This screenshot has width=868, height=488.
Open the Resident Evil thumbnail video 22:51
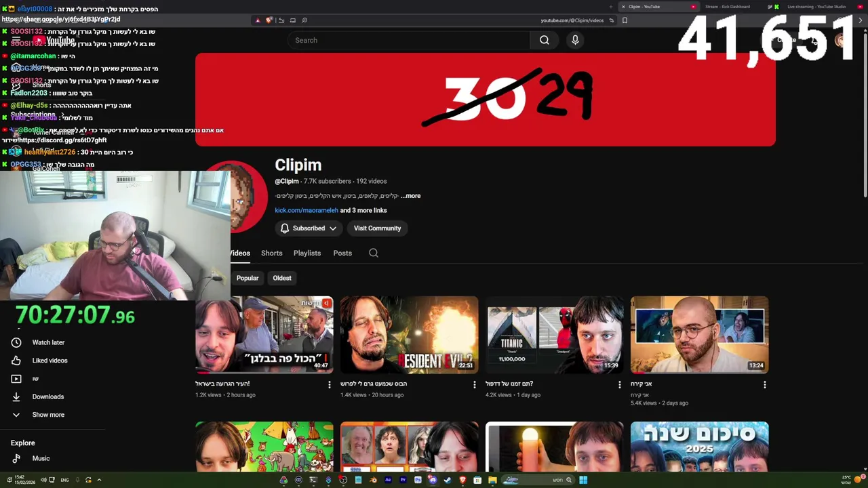point(410,335)
